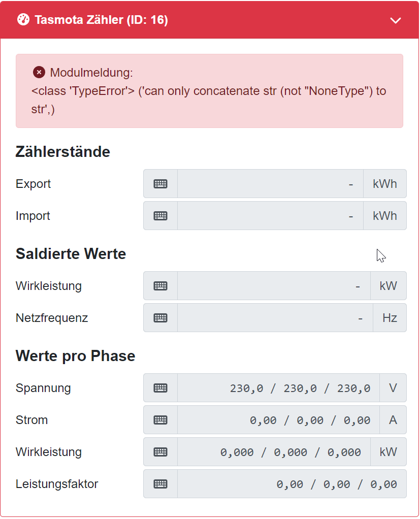This screenshot has height=519, width=420.
Task: Click the gauge icon beside Tasmota Zähler
Action: click(23, 20)
